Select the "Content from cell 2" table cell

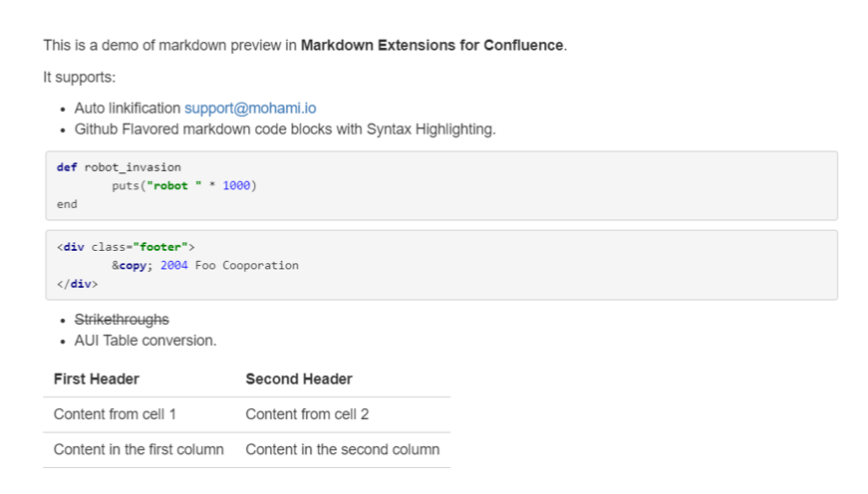click(307, 414)
